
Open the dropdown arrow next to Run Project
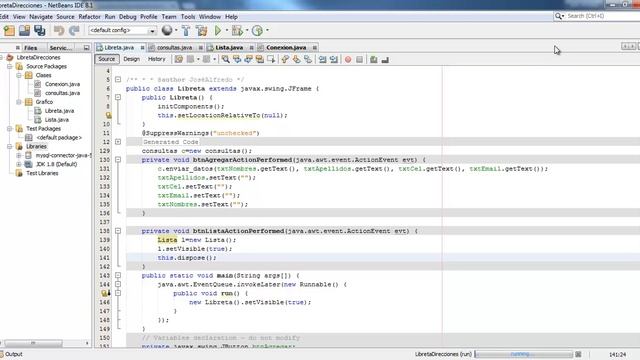click(x=227, y=30)
